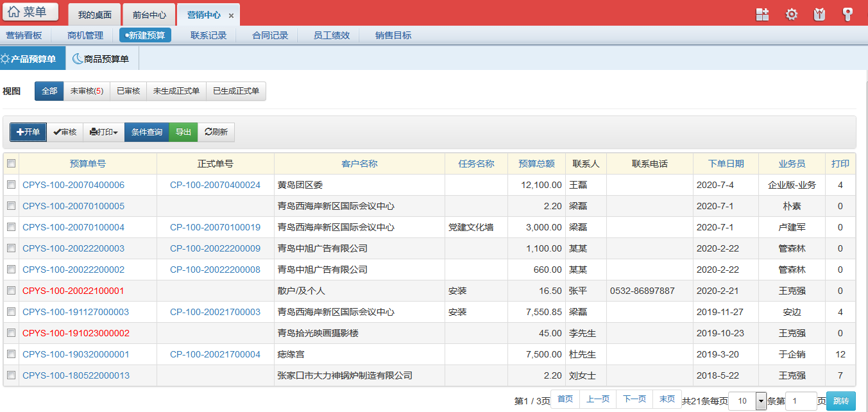Check the row CPYS-100-191127000003
868x412 pixels.
click(11, 312)
